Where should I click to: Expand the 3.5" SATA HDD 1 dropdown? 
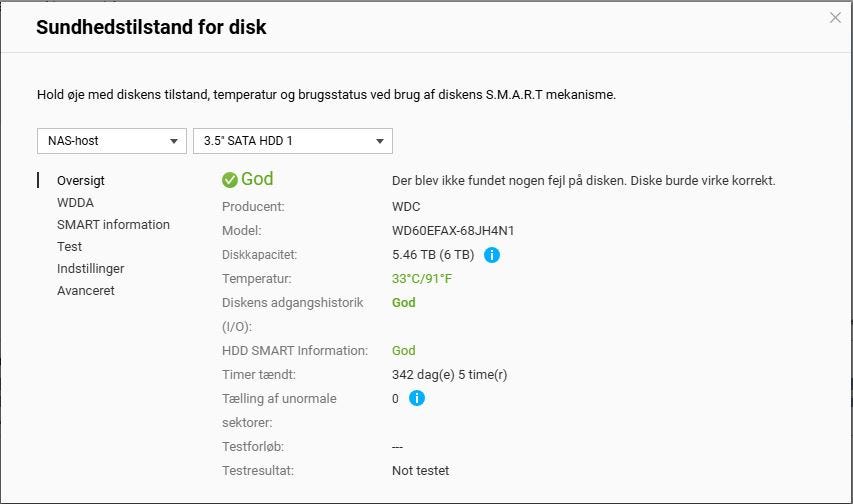(292, 141)
